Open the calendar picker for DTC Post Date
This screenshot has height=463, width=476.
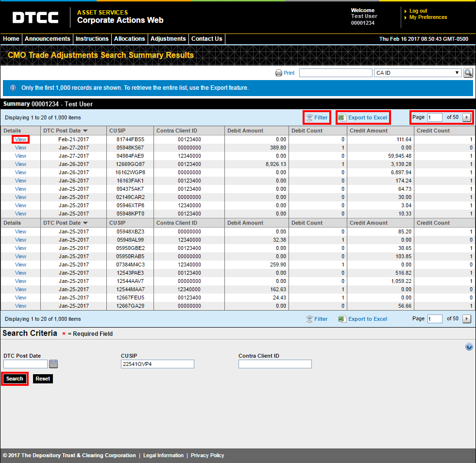pos(53,364)
